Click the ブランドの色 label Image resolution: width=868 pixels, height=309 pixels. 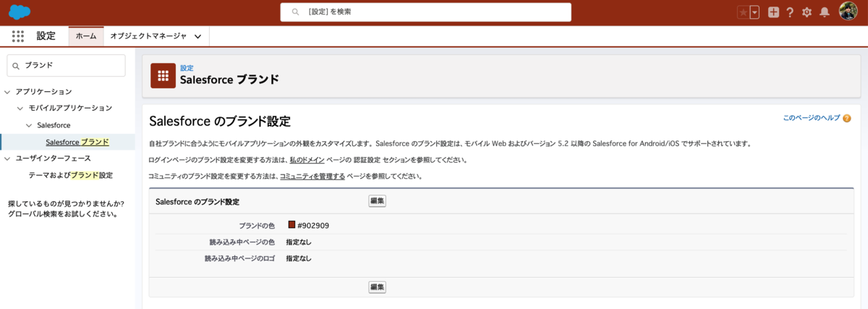257,226
